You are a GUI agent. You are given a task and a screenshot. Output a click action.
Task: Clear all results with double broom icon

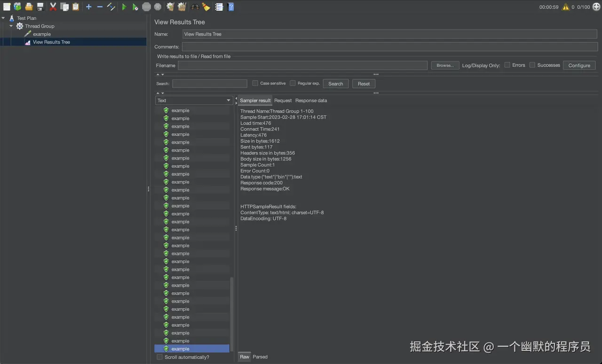click(182, 7)
